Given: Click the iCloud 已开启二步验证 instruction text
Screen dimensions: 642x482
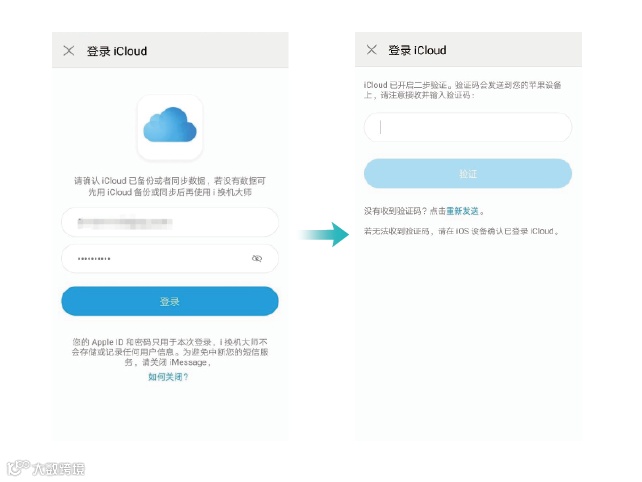Looking at the screenshot, I should (x=462, y=90).
